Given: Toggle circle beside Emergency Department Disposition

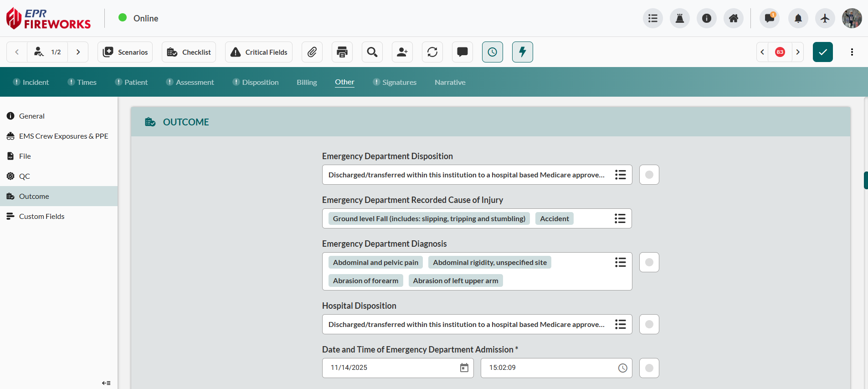Looking at the screenshot, I should 649,175.
